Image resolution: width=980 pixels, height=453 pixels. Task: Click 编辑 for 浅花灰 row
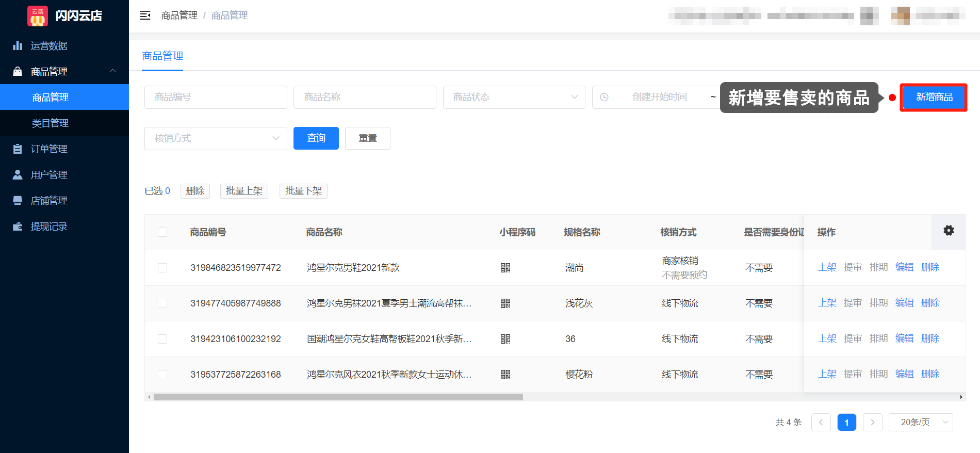point(905,303)
